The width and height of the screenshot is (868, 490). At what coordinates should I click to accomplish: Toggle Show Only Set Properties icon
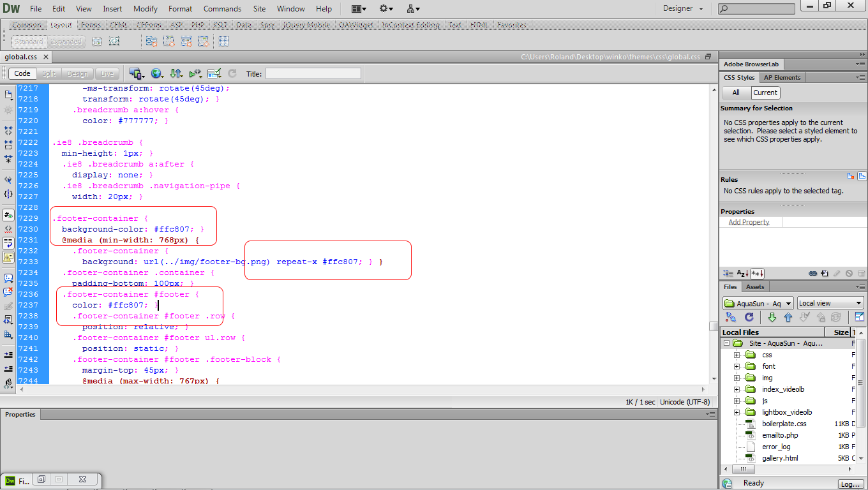pos(758,273)
